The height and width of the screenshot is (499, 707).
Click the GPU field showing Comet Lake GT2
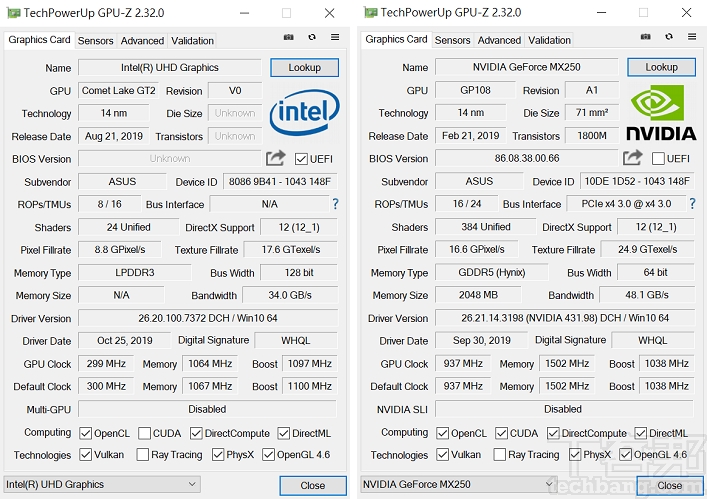point(119,91)
